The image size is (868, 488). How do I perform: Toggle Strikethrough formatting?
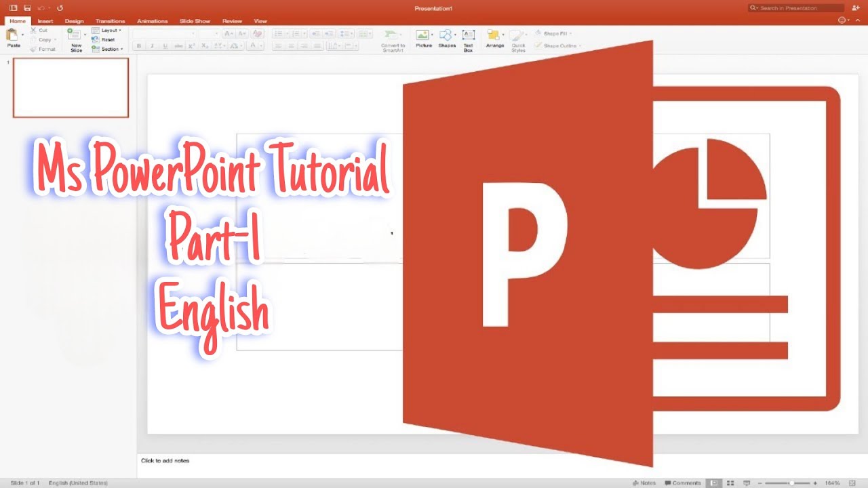click(178, 46)
